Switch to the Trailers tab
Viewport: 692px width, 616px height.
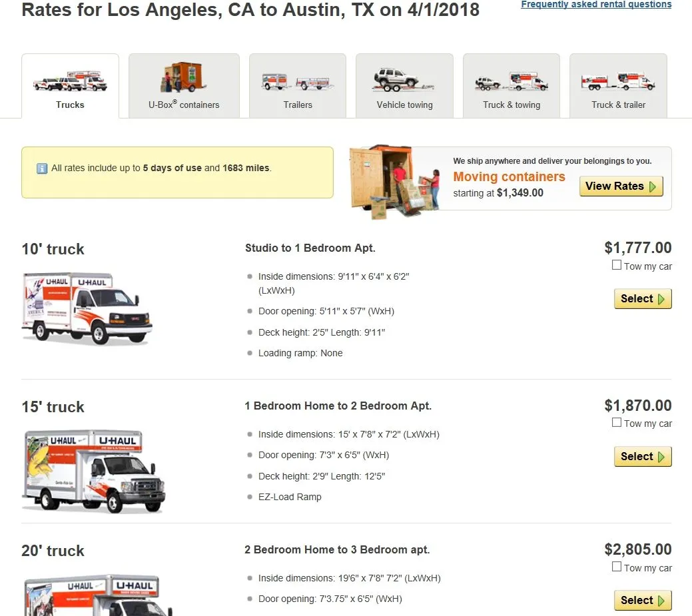pyautogui.click(x=297, y=105)
